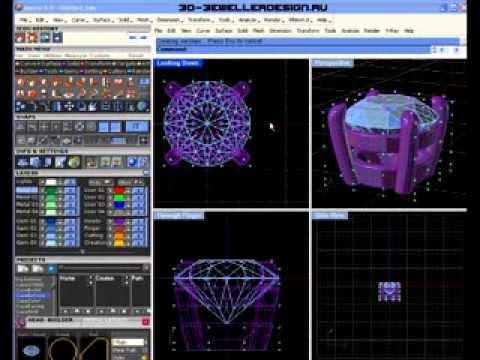Click the first white folder icon in the Projects panel

23,269
